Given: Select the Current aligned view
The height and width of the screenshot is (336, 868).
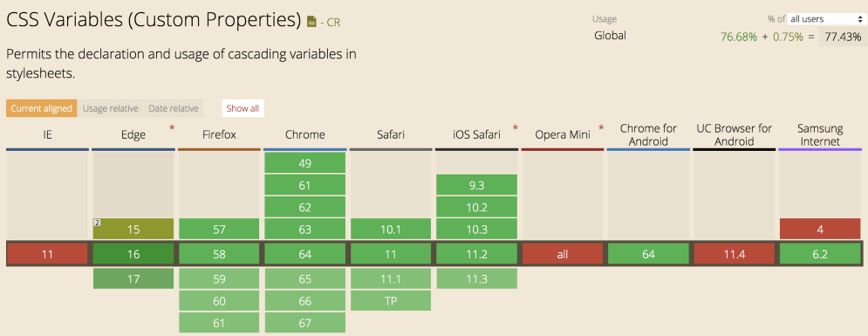Looking at the screenshot, I should (x=42, y=108).
